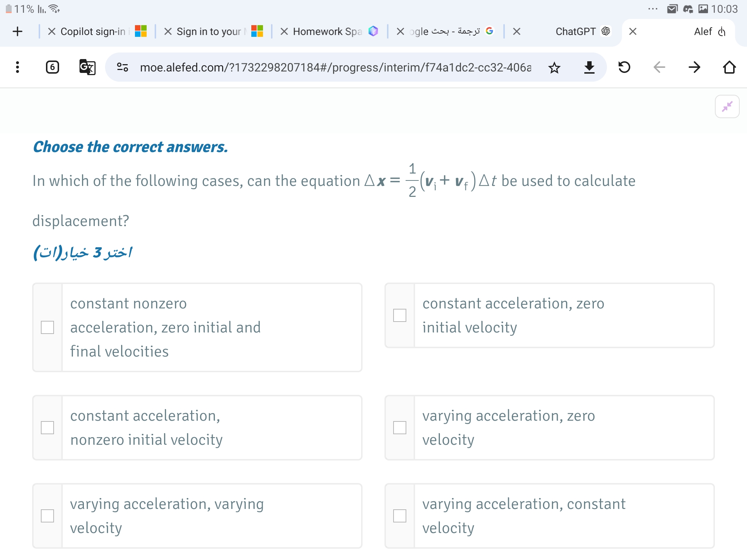Toggle the constant nonzero acceleration checkbox

[47, 326]
